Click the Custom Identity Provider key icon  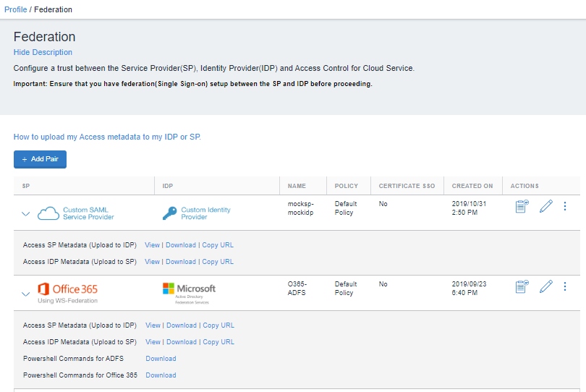(x=169, y=213)
